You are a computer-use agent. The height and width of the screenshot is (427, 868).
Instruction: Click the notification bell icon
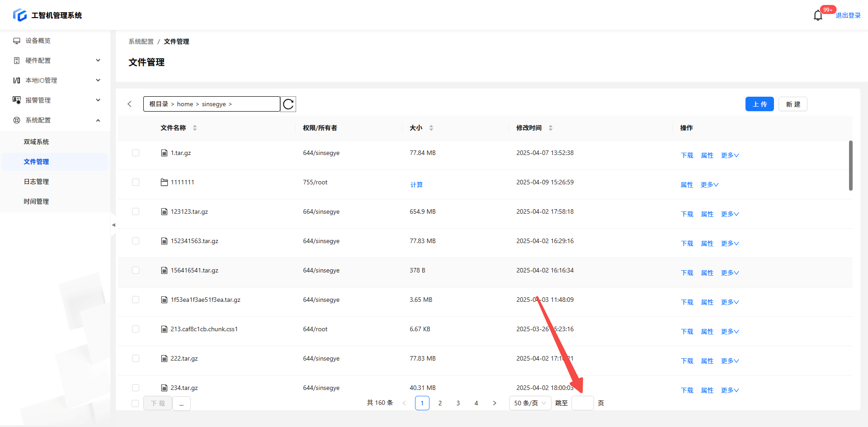coord(817,15)
